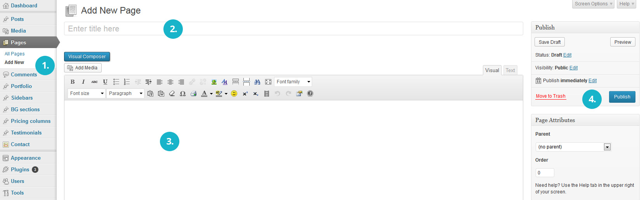Click the page title input field
The image size is (644, 200).
click(293, 29)
